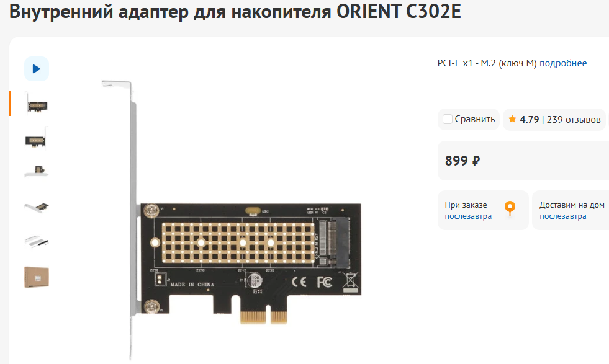Open the 239 отзывов reviews
Screen dimensions: 609x364
tap(574, 120)
